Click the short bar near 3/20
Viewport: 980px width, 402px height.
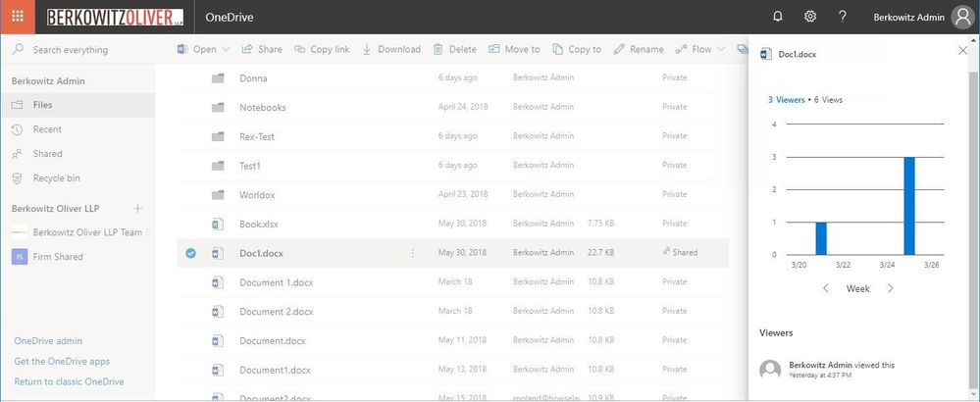(821, 238)
